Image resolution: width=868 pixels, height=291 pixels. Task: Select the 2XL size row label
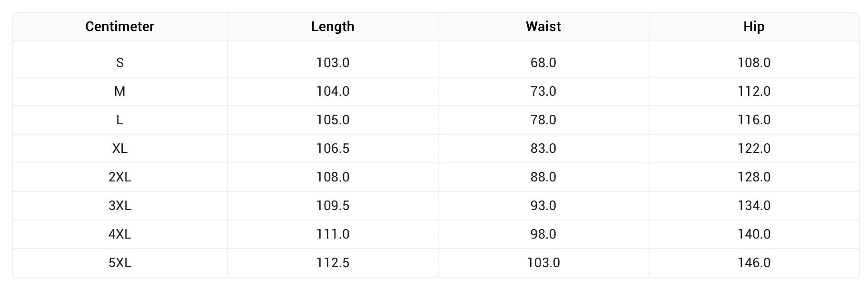coord(119,177)
